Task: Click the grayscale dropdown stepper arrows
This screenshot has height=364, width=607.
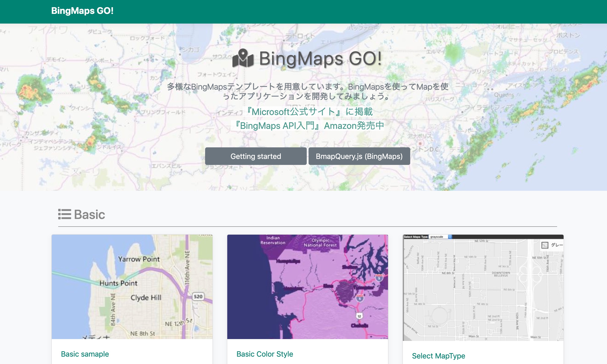Action: pos(450,237)
